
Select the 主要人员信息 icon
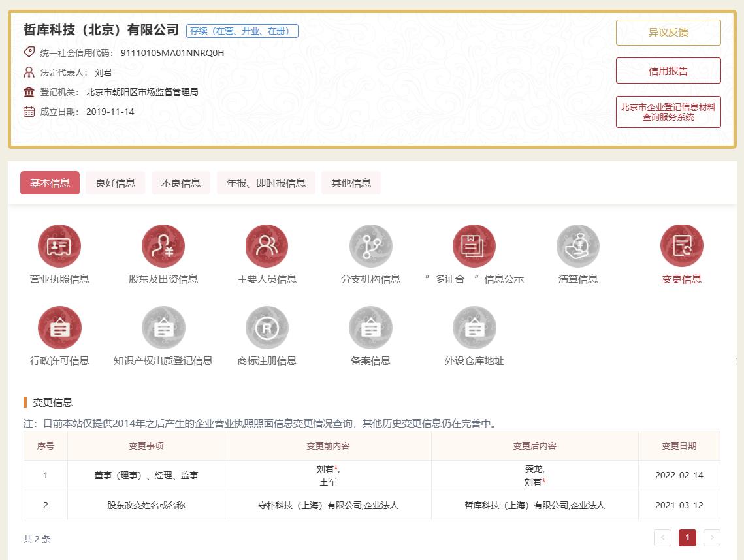click(267, 246)
